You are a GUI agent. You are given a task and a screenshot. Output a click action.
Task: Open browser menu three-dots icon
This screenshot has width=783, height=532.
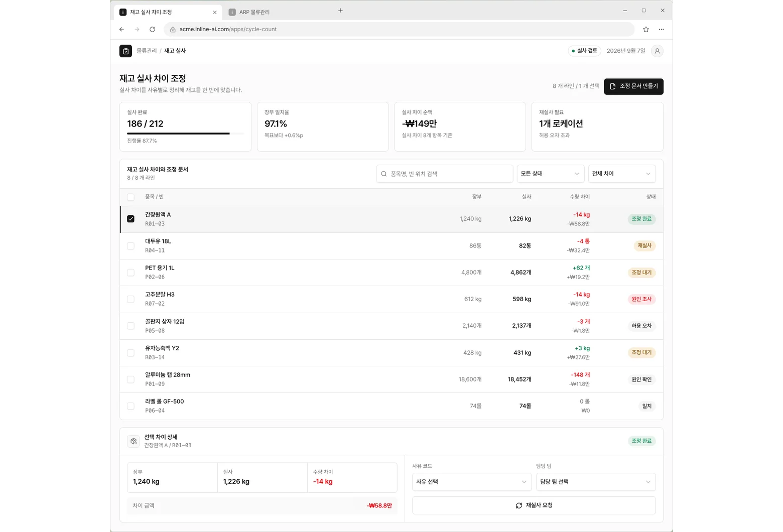pos(662,29)
